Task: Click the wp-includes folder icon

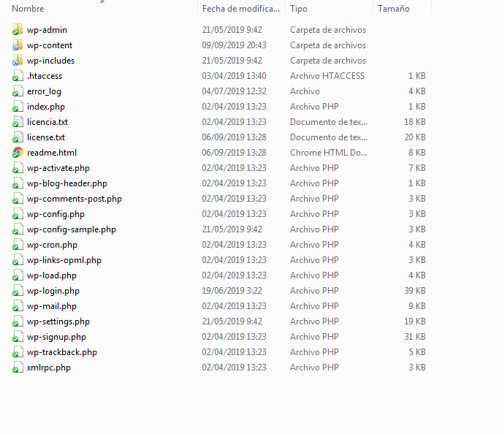Action: click(18, 61)
